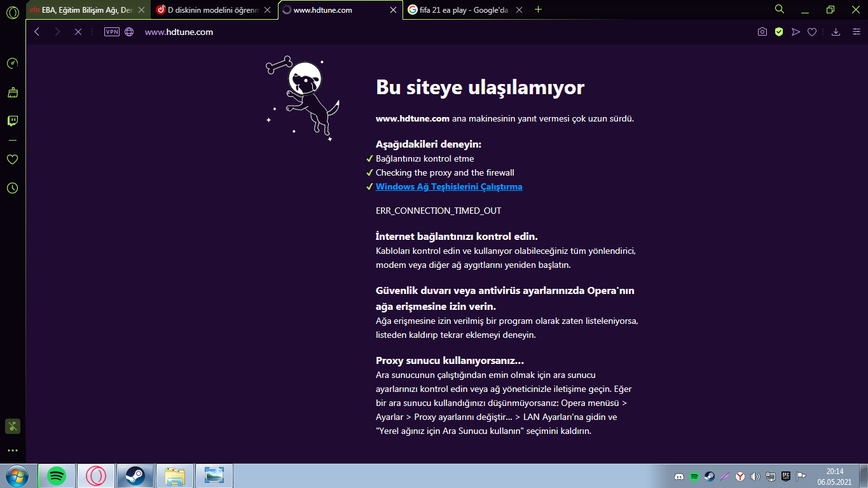Stop loading the page with X button
Image resolution: width=868 pixels, height=488 pixels.
tap(78, 32)
